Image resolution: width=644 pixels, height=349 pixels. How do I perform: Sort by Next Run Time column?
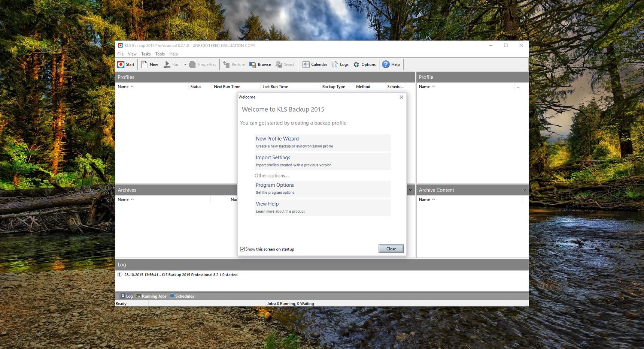click(x=236, y=87)
